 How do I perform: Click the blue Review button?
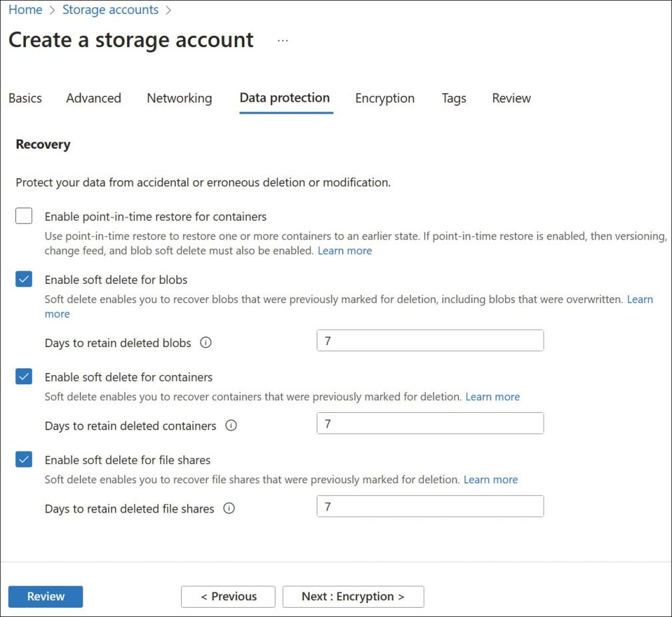(45, 596)
